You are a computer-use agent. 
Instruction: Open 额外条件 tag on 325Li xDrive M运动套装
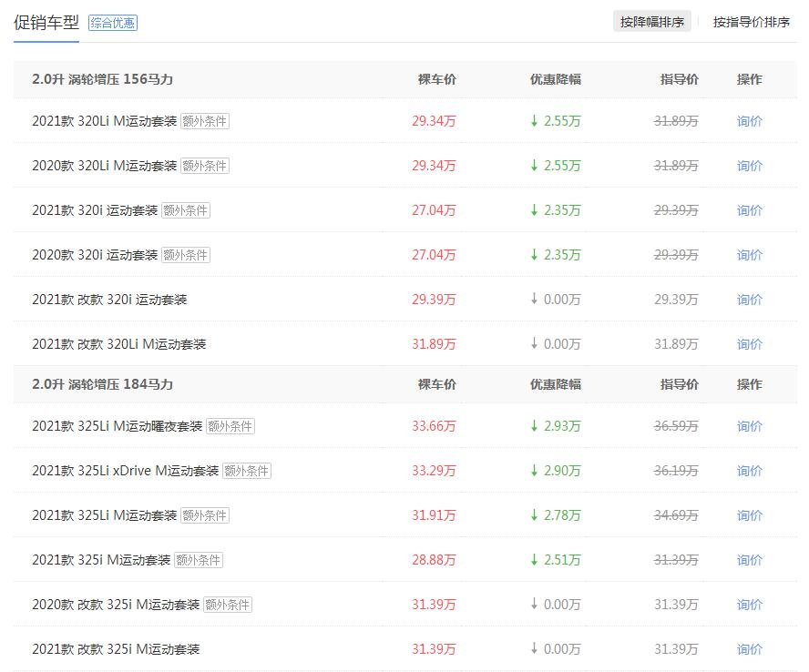click(247, 471)
